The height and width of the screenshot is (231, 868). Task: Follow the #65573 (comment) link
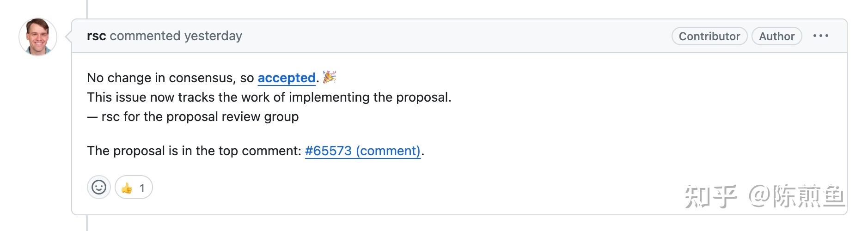coord(363,151)
